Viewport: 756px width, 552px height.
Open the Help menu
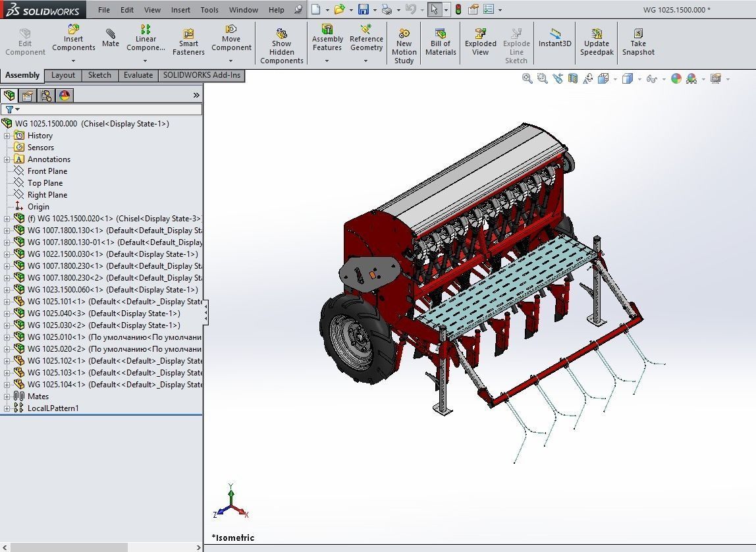(x=277, y=10)
